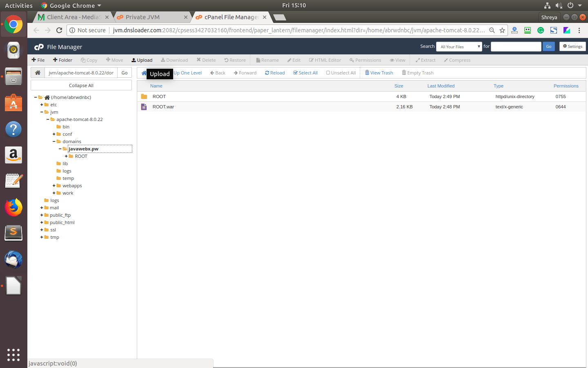Click Empty Trash
Image resolution: width=588 pixels, height=368 pixels.
click(x=417, y=72)
